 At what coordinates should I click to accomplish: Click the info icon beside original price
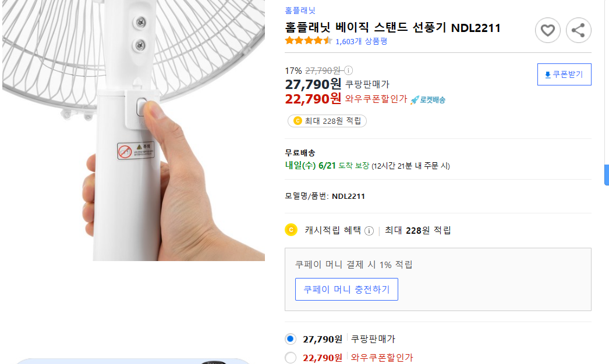click(x=348, y=70)
